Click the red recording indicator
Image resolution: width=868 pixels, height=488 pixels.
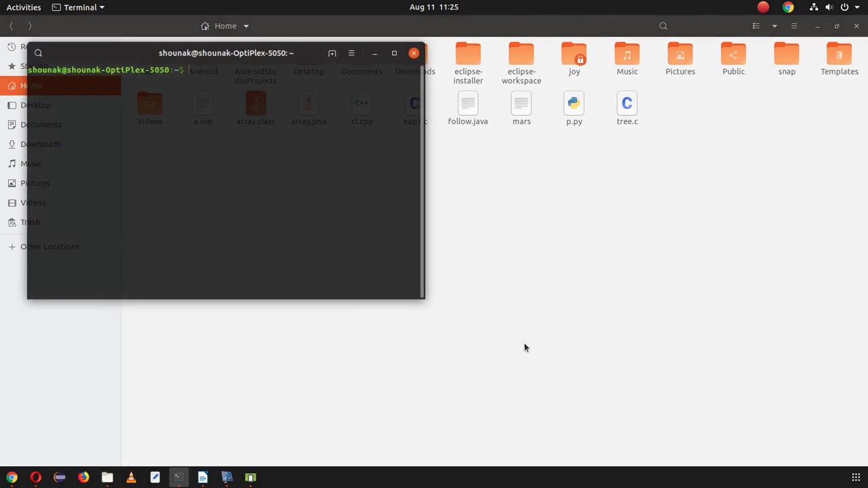[x=764, y=7]
